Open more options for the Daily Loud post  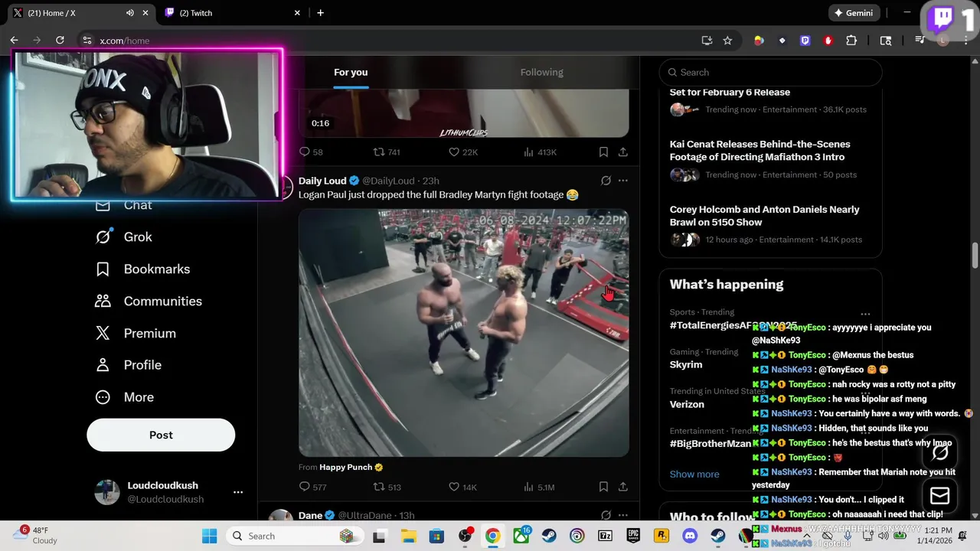click(623, 181)
